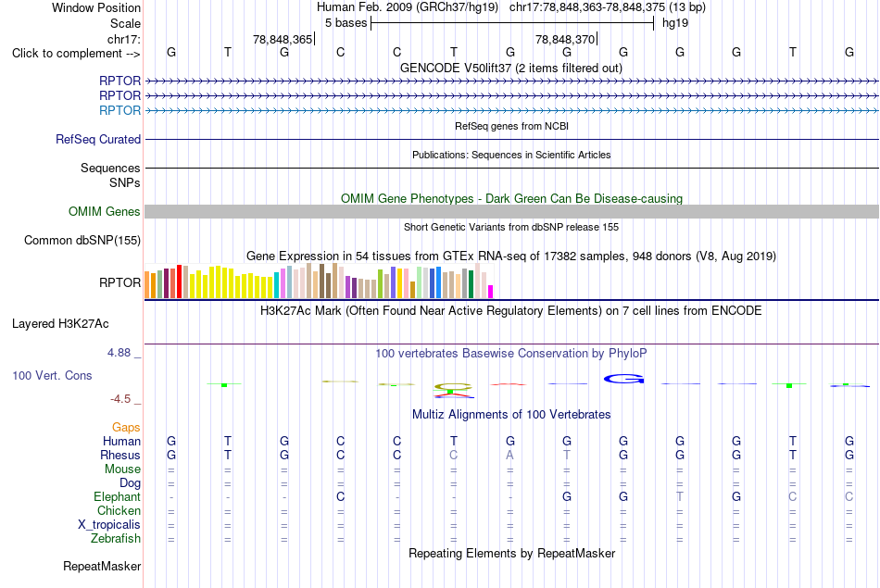Click the large blue G PhyloP conservation logo
Screen dimensions: 880x588
623,380
